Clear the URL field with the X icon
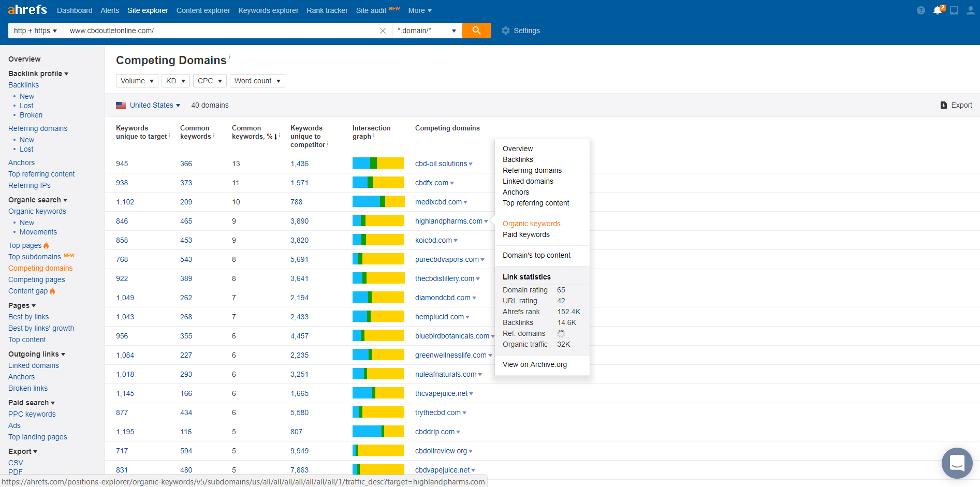This screenshot has width=980, height=487. point(383,31)
